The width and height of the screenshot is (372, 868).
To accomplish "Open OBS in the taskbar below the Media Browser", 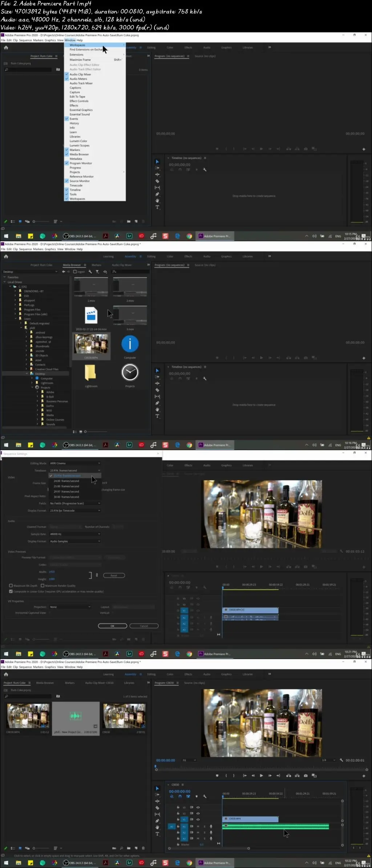I will point(80,445).
